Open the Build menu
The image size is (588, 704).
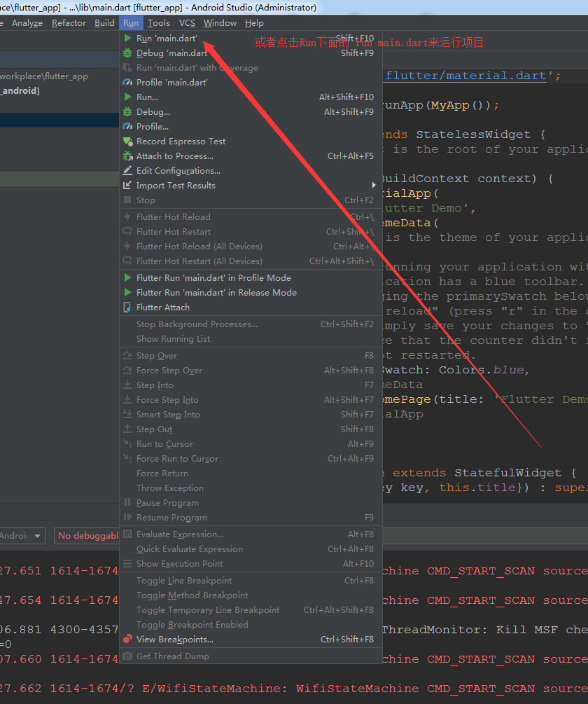click(x=104, y=23)
